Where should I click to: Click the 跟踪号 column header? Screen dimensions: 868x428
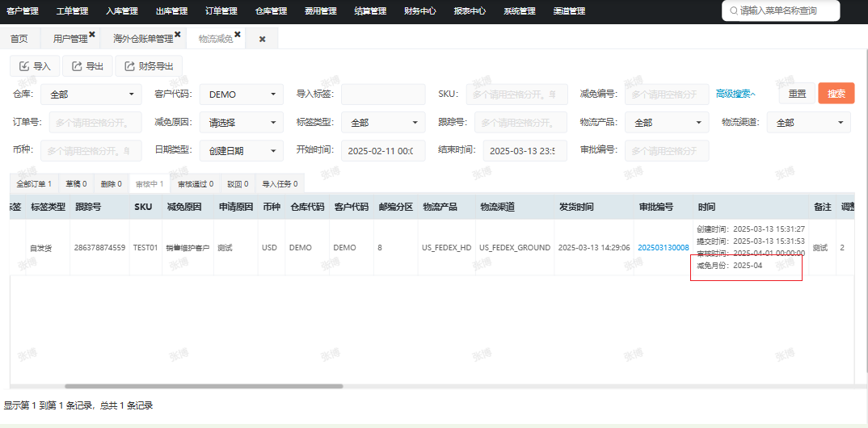pos(99,207)
